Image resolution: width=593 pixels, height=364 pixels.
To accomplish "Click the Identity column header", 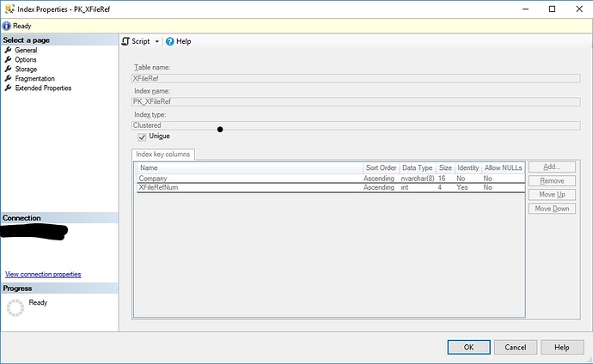I will pyautogui.click(x=468, y=167).
